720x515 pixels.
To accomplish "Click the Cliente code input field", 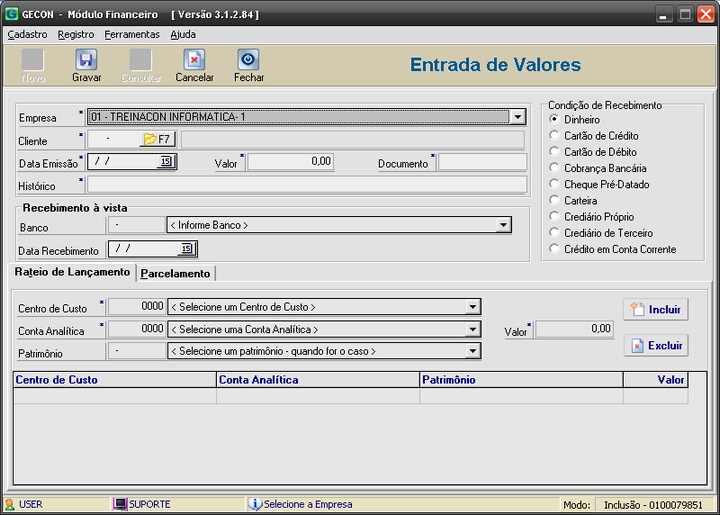I will (113, 139).
